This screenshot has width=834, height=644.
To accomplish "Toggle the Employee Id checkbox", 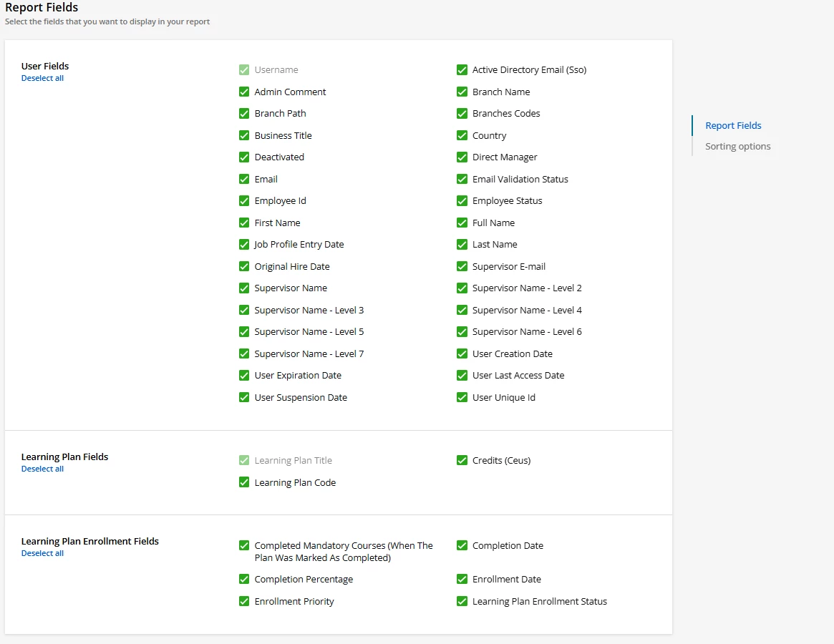I will [x=244, y=201].
